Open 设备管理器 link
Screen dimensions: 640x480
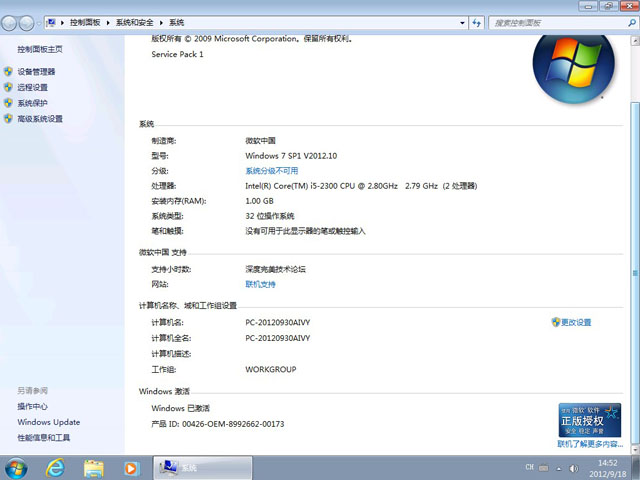pos(36,72)
